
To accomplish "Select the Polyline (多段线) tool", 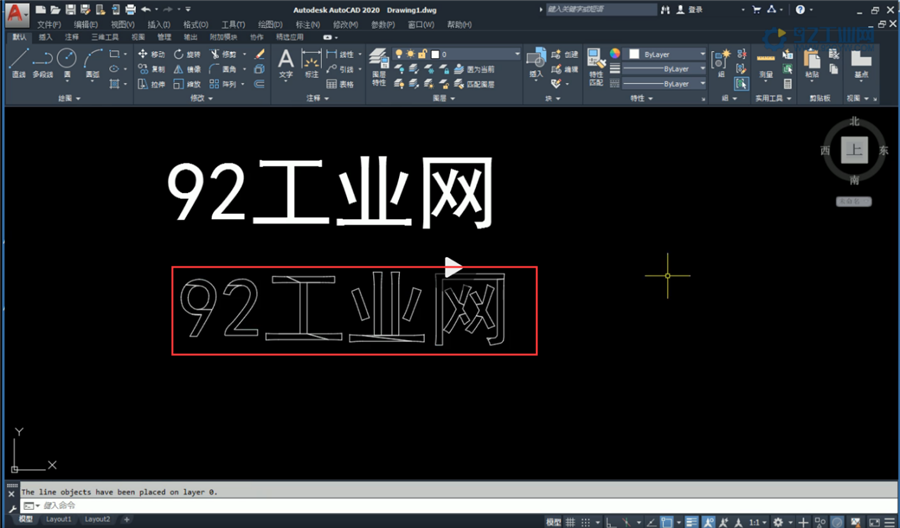I will (x=42, y=63).
